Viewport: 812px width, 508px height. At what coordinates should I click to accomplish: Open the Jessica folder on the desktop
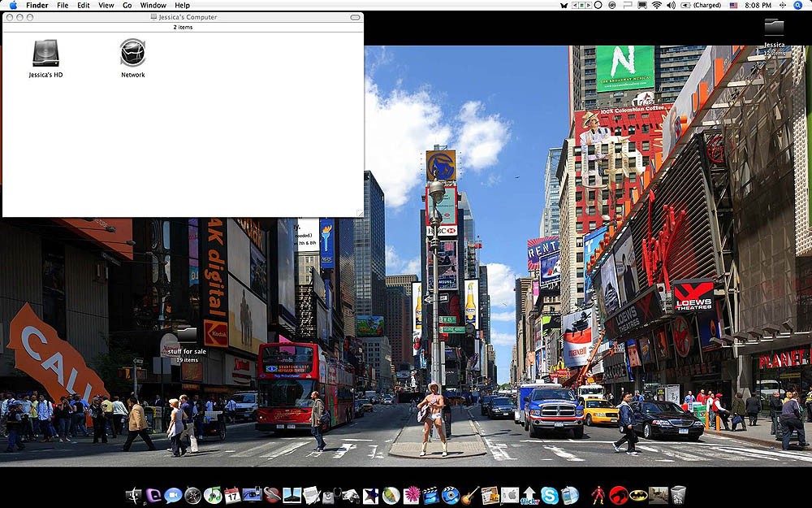click(x=774, y=27)
